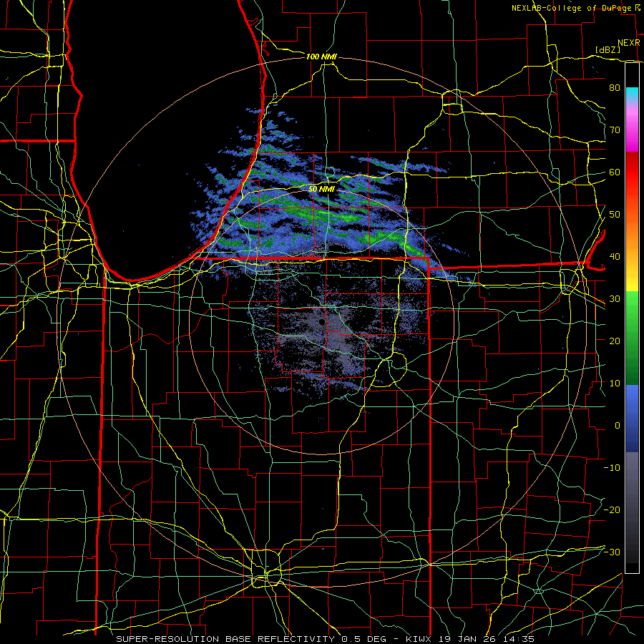Click the radar site dot at map center

(321, 323)
